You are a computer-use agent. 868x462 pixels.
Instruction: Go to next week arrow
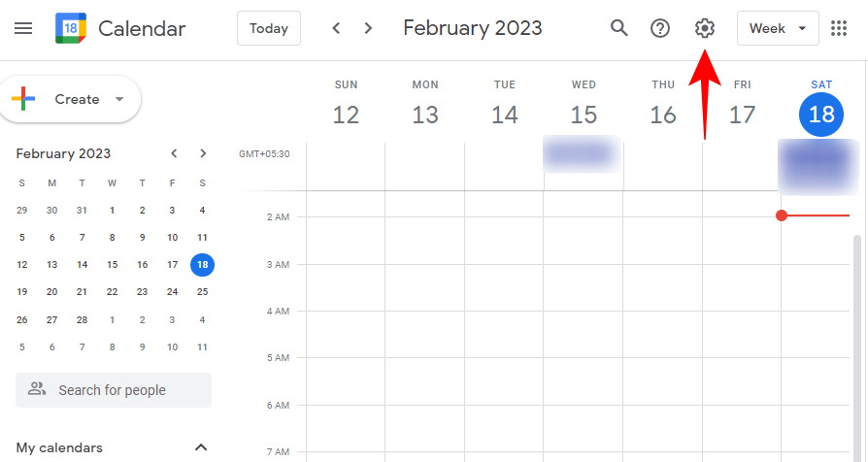coord(368,28)
